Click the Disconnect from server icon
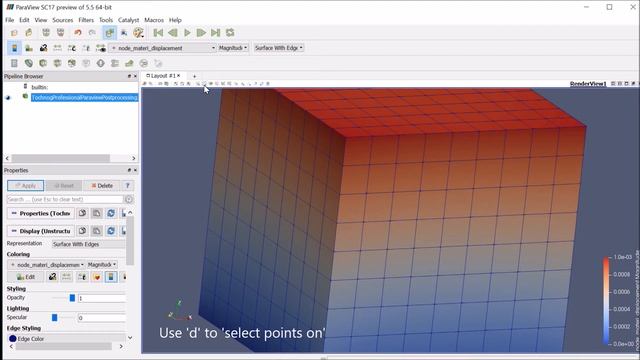 [60, 33]
